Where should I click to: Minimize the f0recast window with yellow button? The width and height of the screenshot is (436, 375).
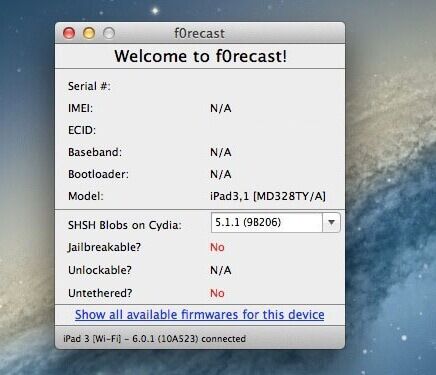tap(89, 33)
